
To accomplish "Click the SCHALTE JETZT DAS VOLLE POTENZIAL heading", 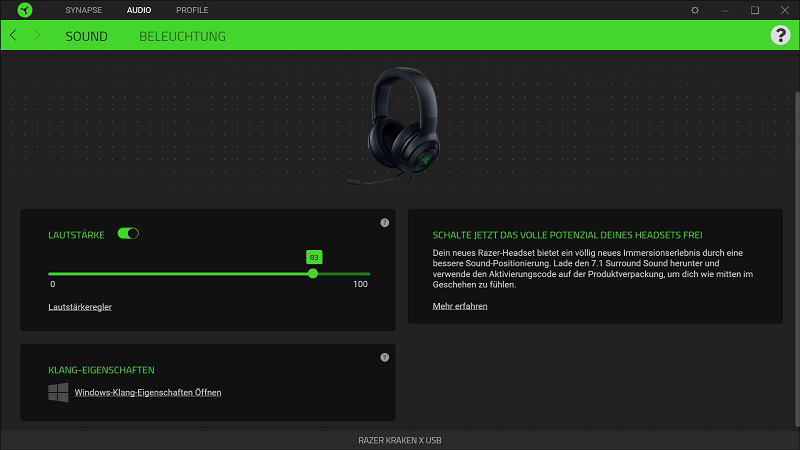I will [x=567, y=235].
